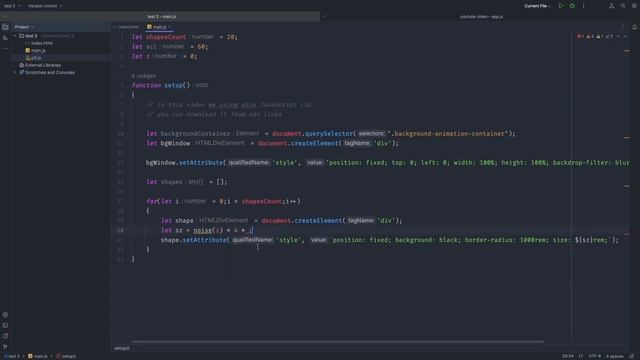Screen dimensions: 640x360
Task: Open editor tabs options vertical dots
Action: point(622,27)
